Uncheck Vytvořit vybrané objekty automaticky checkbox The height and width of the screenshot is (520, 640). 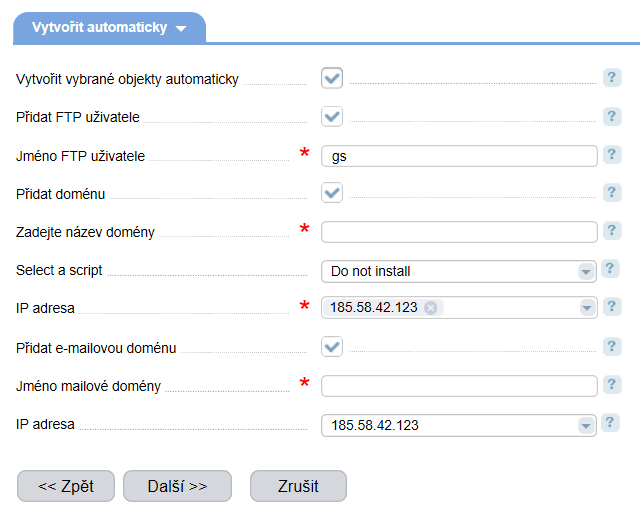(332, 78)
